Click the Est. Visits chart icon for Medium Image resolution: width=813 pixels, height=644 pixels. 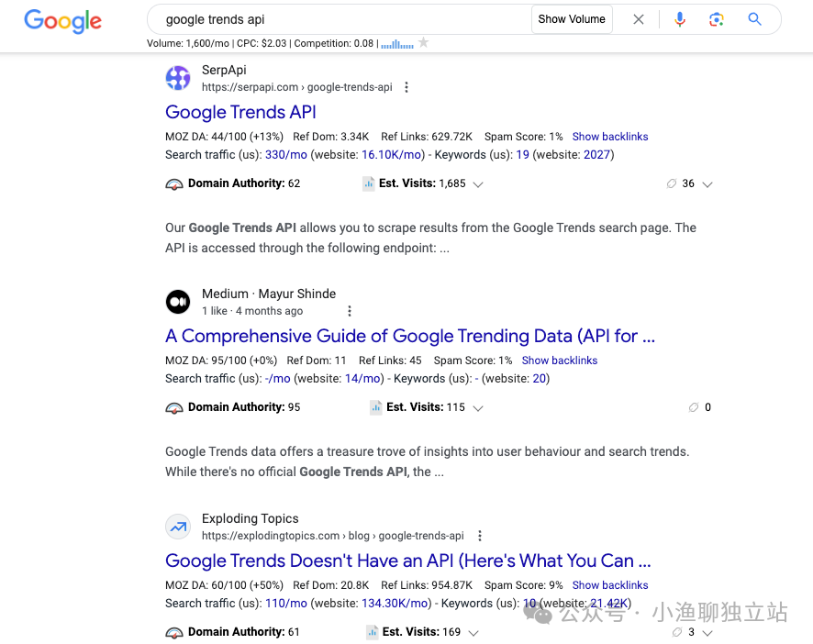[x=376, y=407]
